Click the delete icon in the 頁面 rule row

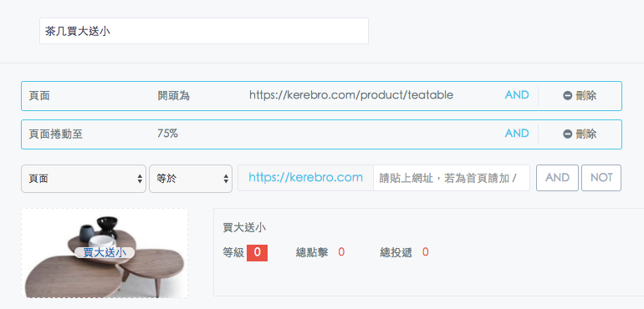pos(568,96)
